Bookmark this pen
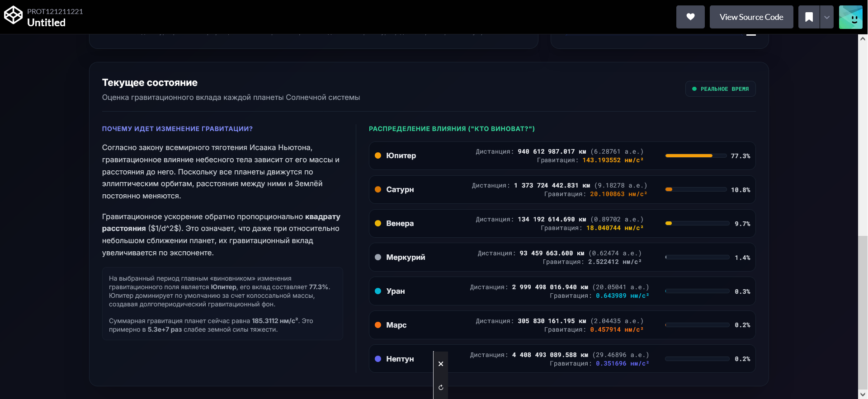Image resolution: width=868 pixels, height=399 pixels. [x=809, y=17]
